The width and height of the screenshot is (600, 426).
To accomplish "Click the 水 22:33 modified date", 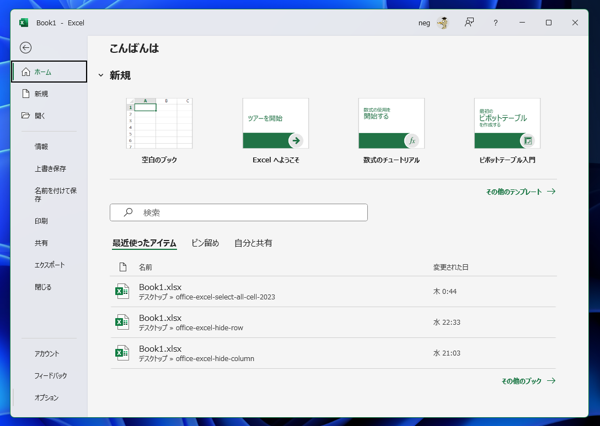I will point(447,322).
